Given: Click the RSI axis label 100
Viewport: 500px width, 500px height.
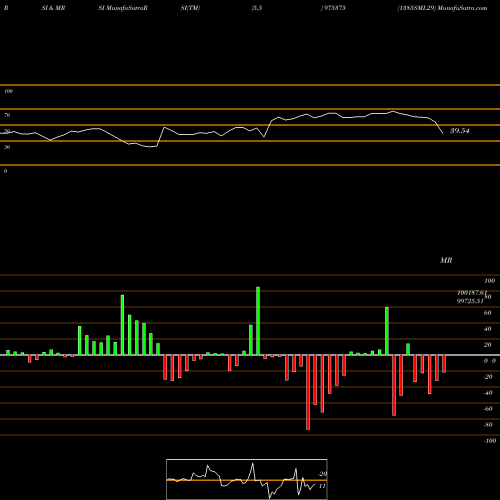Looking at the screenshot, I should (9, 91).
